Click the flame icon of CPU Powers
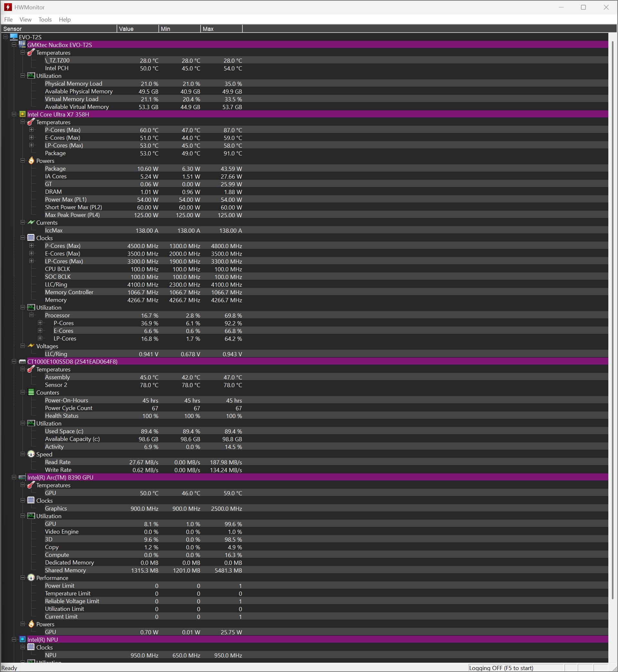Screen dimensions: 618x672 click(31, 160)
